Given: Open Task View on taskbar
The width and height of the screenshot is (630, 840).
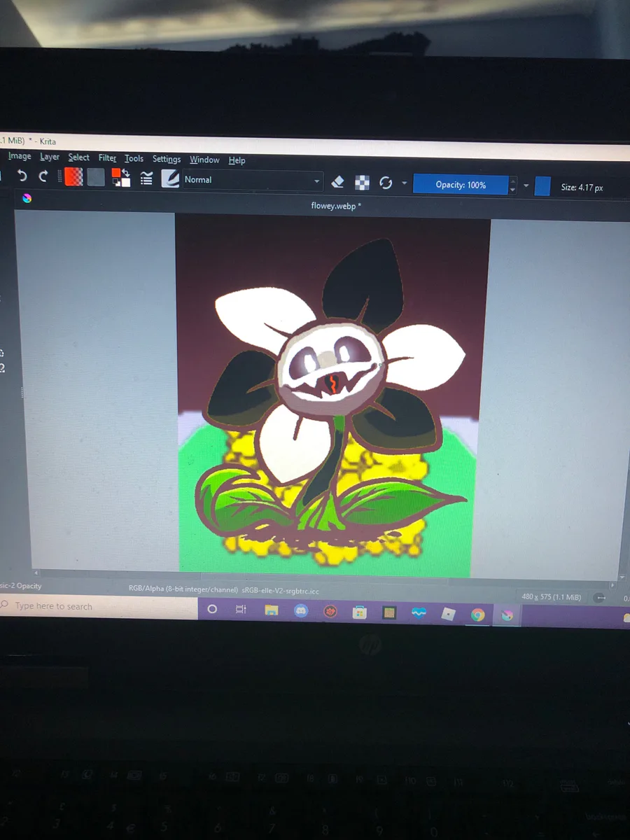Looking at the screenshot, I should (x=241, y=610).
